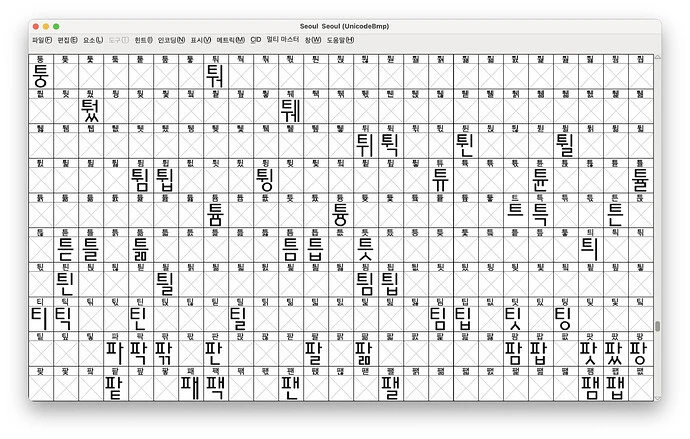Open the 인코딩(N) menu
The height and width of the screenshot is (439, 690).
(x=171, y=40)
